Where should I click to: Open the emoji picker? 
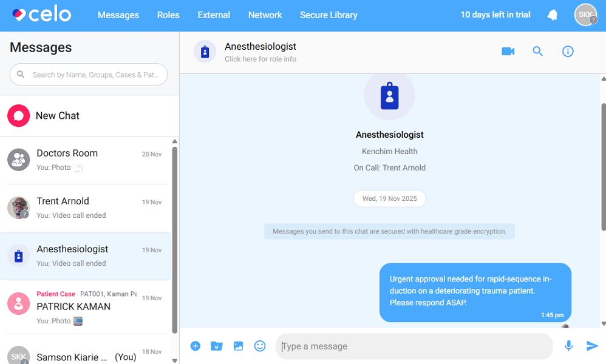click(260, 345)
